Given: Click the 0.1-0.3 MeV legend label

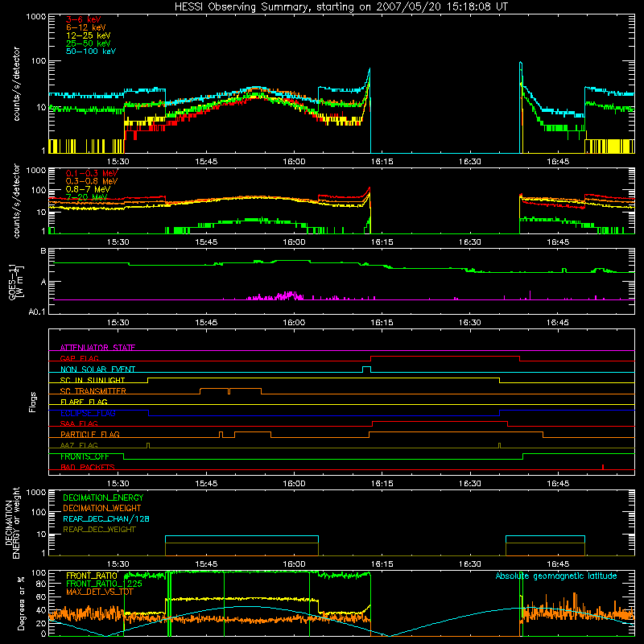Looking at the screenshot, I should pos(91,173).
